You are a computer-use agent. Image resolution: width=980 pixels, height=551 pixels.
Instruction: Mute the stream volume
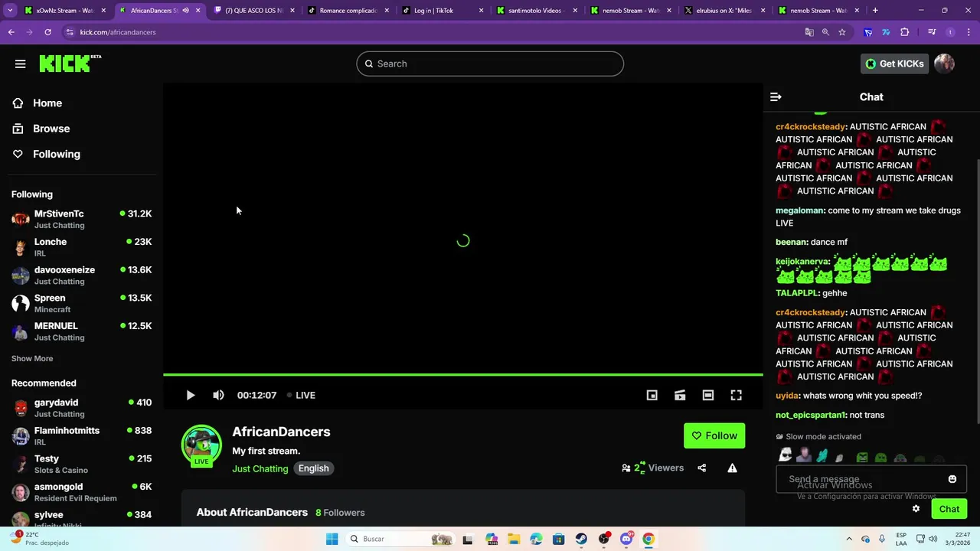click(218, 395)
